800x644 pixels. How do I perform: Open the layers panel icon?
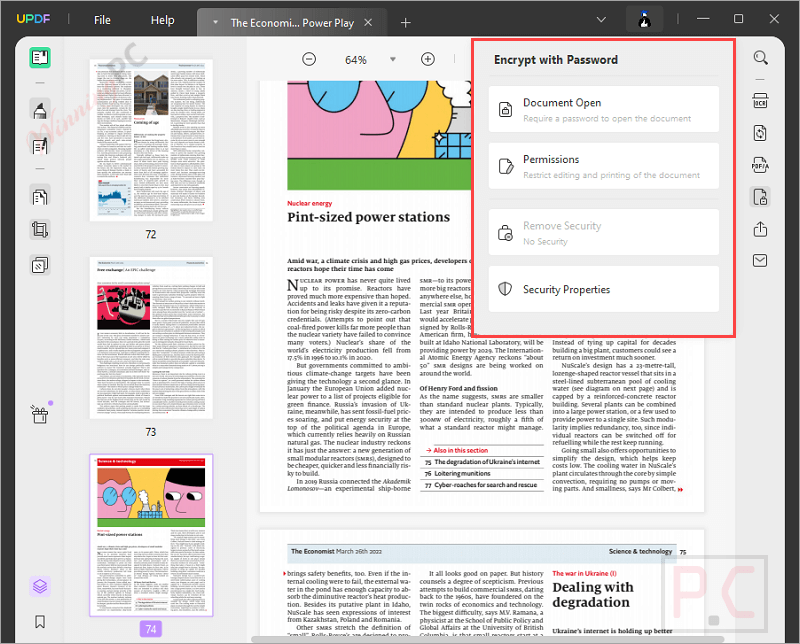(40, 586)
